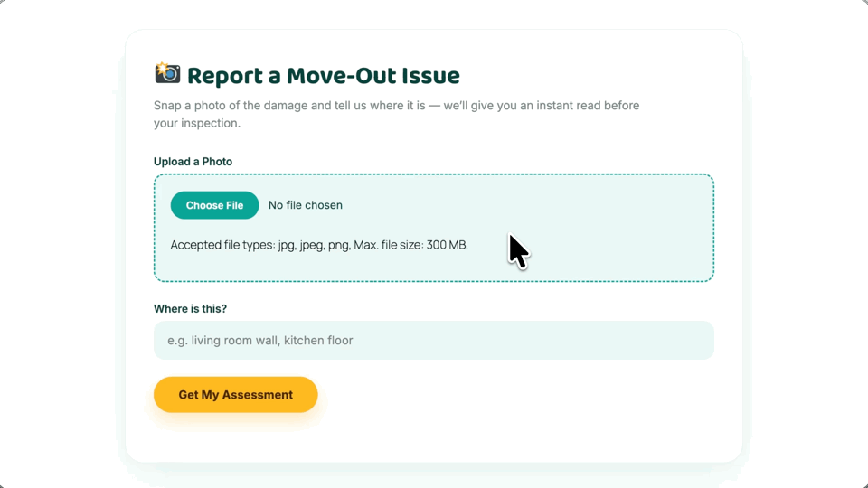The width and height of the screenshot is (868, 488).
Task: Click the dashed photo upload drop area
Action: (x=433, y=228)
